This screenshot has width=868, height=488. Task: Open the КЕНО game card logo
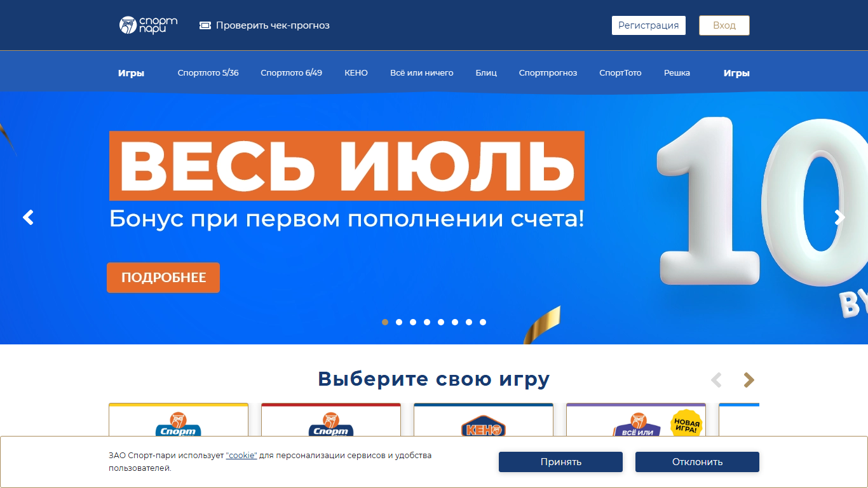(483, 426)
